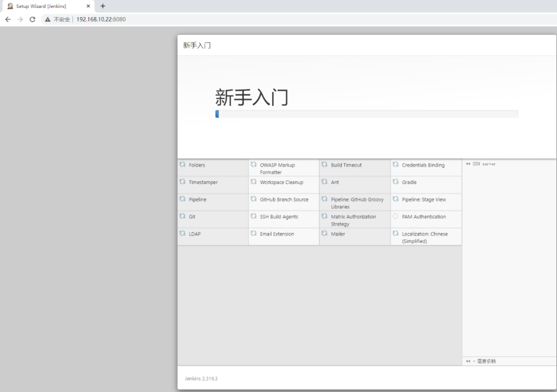Click the ** - 需要依赖 legend text

tap(481, 361)
